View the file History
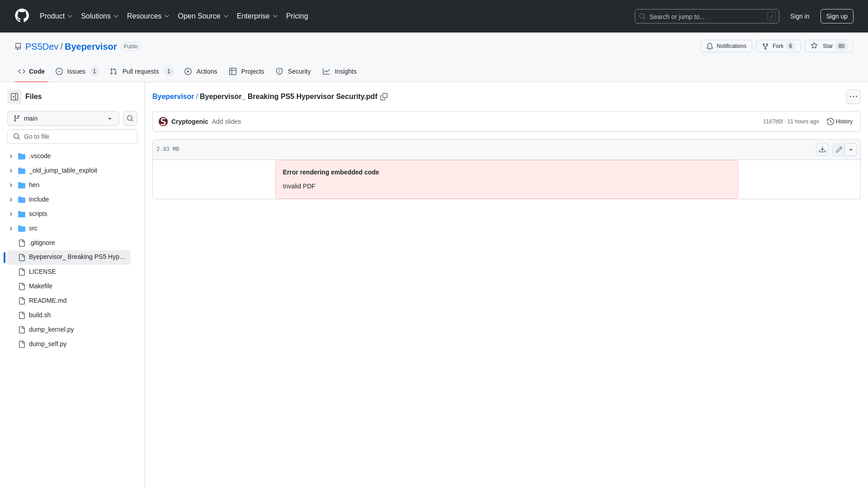Viewport: 868px width, 488px height. [840, 122]
